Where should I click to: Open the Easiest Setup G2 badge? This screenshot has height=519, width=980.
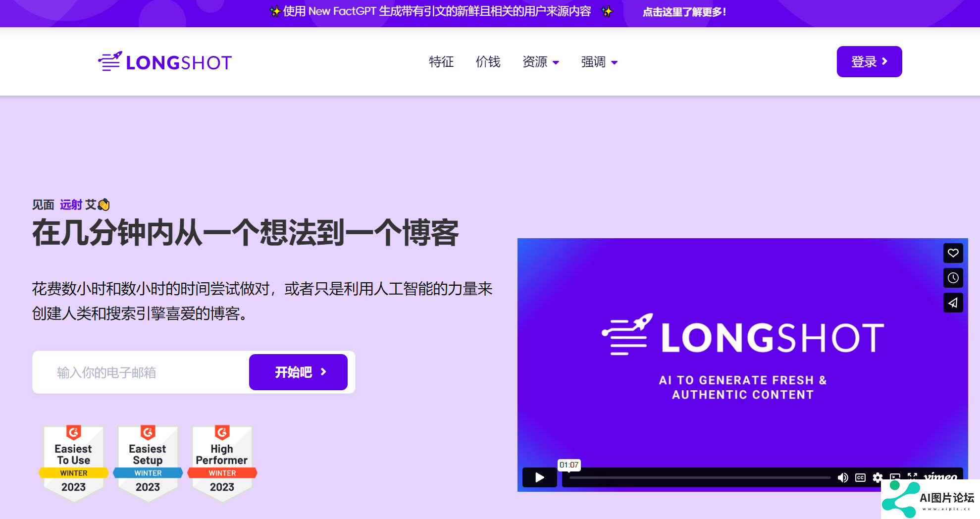[148, 464]
